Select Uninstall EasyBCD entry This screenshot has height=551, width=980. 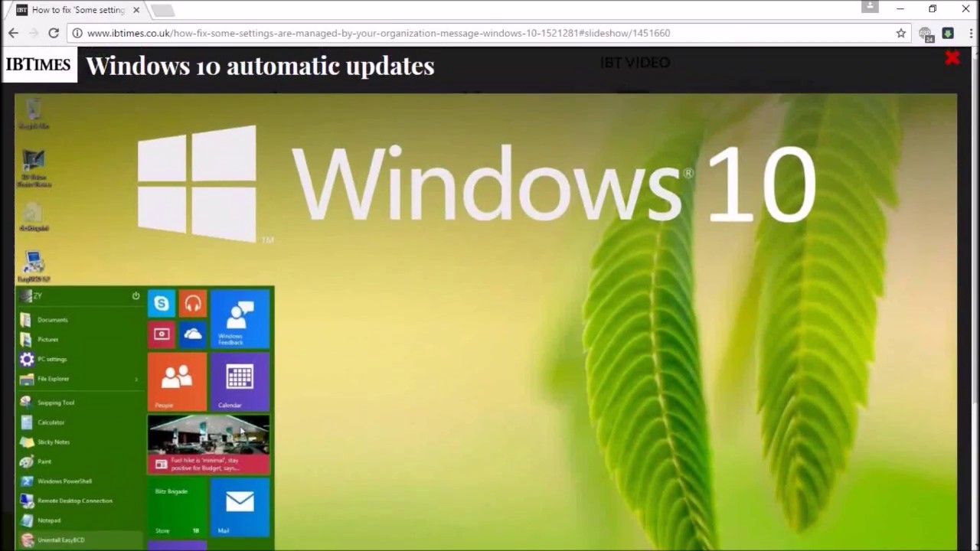click(80, 540)
